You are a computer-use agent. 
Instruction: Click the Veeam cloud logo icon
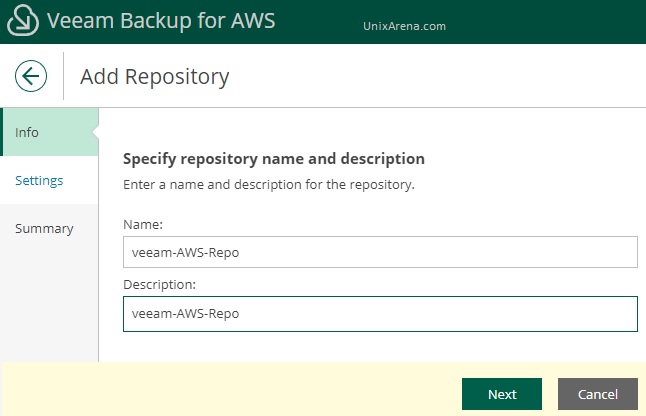point(23,20)
